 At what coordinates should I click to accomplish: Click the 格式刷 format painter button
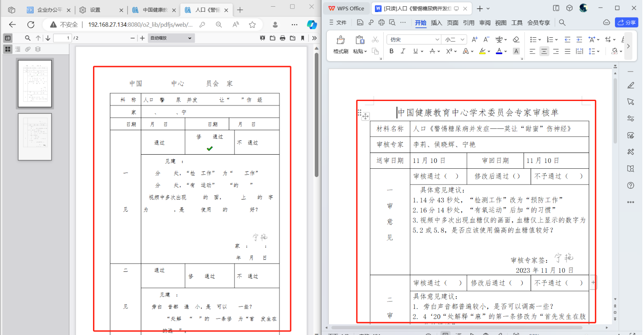point(341,44)
